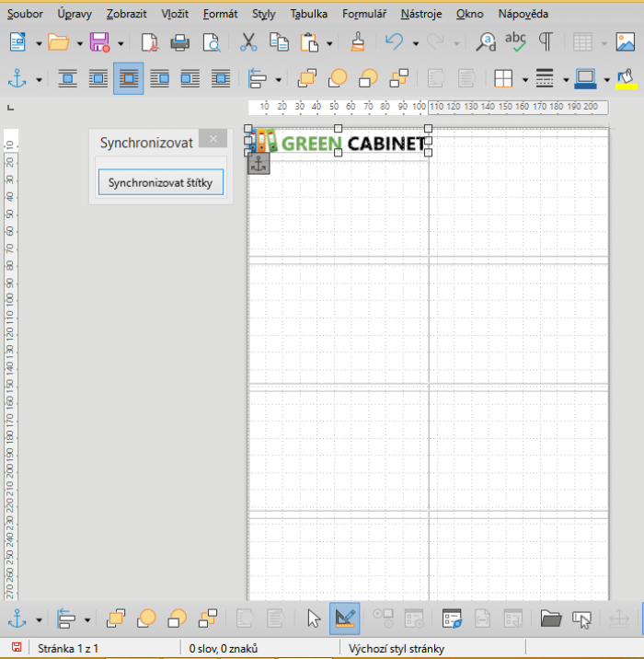644x659 pixels.
Task: Expand New document dropdown arrow
Action: click(39, 43)
